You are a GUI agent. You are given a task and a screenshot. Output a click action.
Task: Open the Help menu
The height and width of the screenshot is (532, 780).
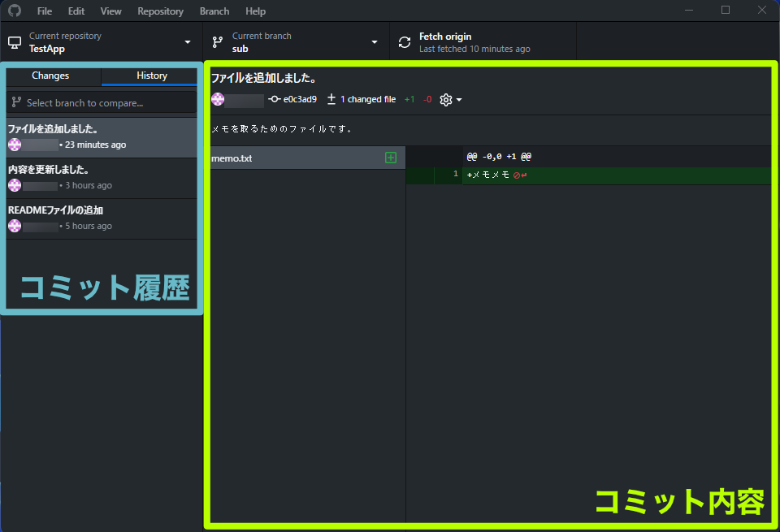[x=255, y=11]
